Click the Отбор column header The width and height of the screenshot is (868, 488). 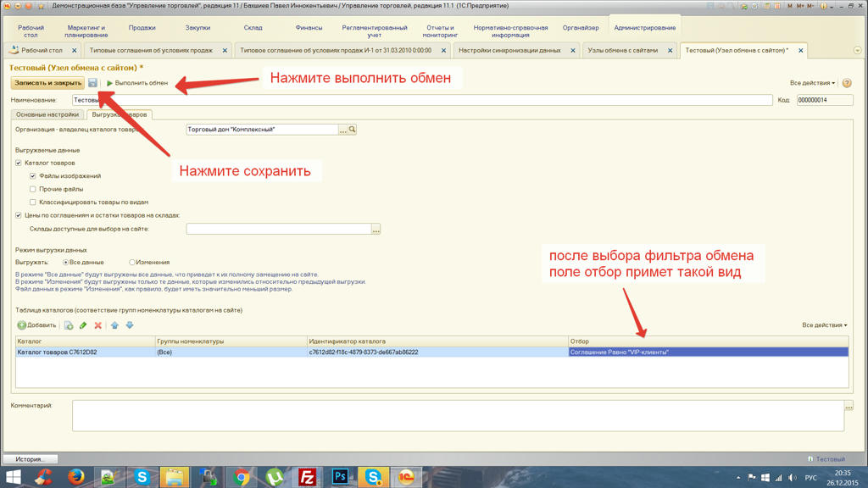(708, 341)
